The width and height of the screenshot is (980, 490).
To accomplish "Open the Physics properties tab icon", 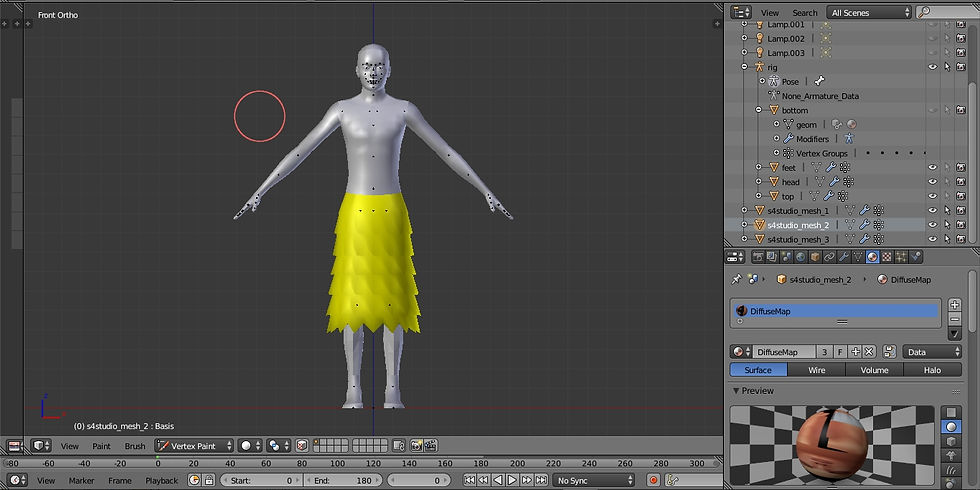I will click(x=916, y=257).
